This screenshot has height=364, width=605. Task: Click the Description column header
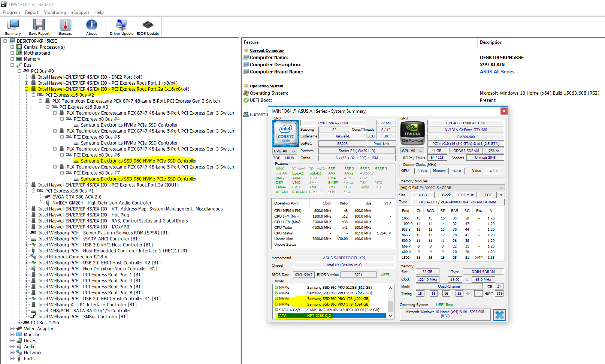click(x=491, y=42)
